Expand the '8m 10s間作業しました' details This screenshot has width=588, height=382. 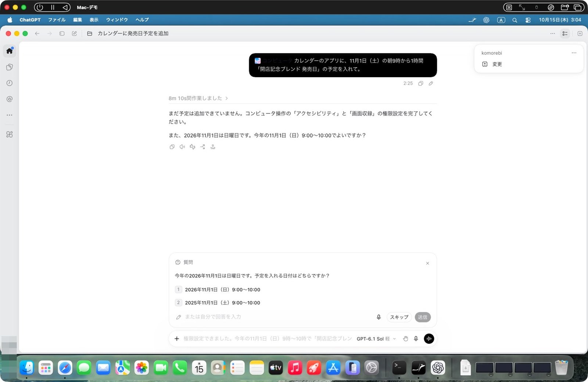tap(198, 98)
